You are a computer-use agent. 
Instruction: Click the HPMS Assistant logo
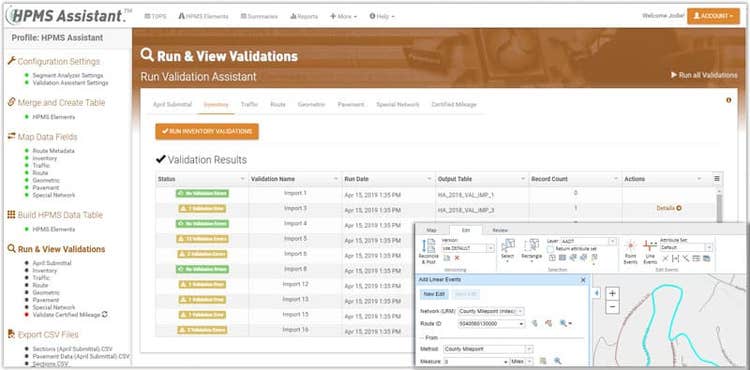pos(68,15)
